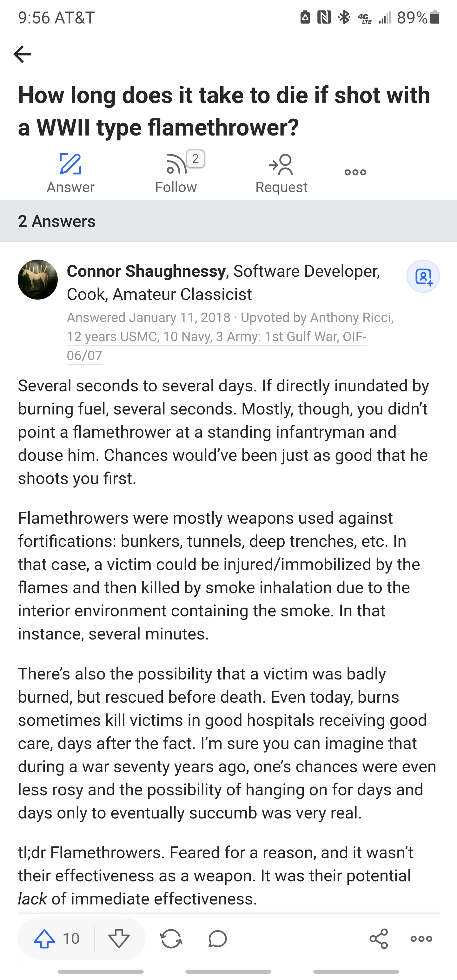Open the answer's comments
This screenshot has height=980, width=457.
coord(218,938)
